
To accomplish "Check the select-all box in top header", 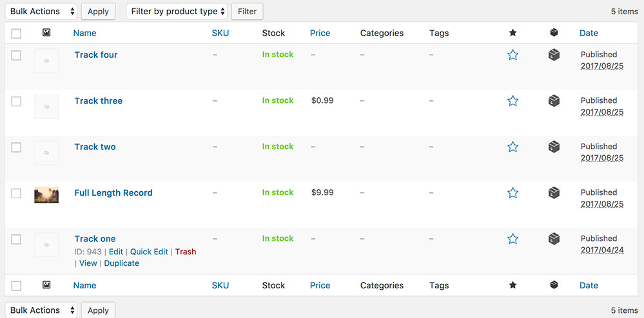I will pyautogui.click(x=16, y=33).
